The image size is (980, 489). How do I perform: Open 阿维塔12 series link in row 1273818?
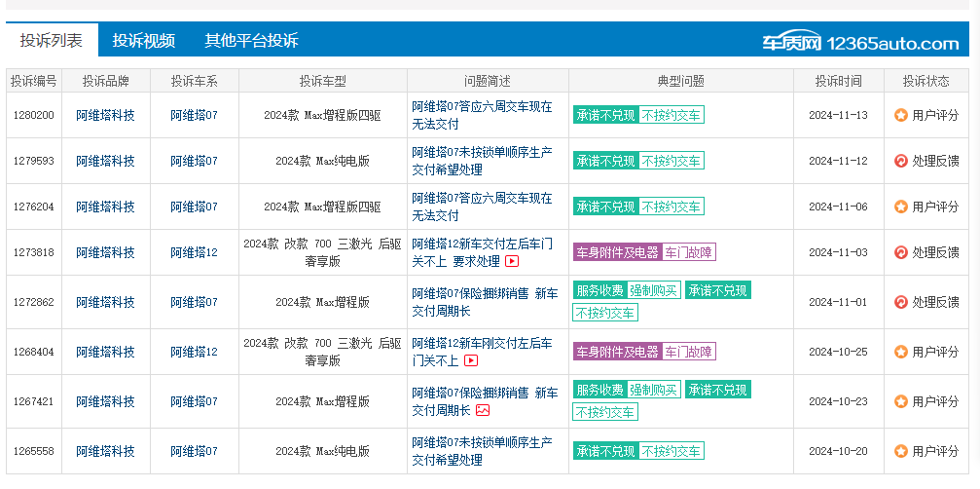[195, 252]
